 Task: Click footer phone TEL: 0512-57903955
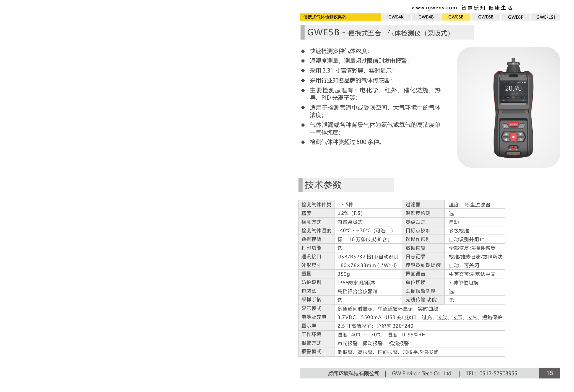(x=491, y=374)
